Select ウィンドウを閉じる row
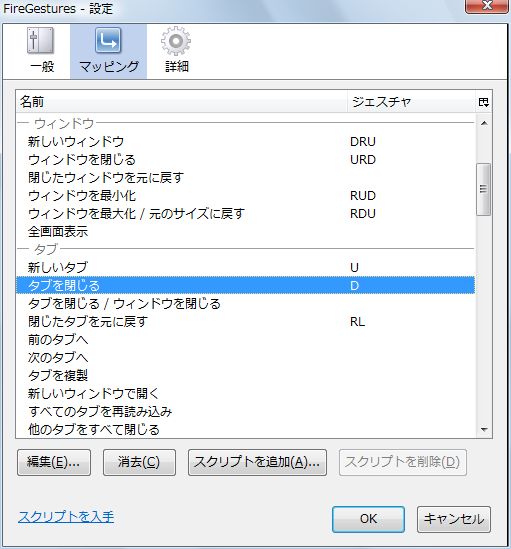The height and width of the screenshot is (549, 511). (x=246, y=160)
